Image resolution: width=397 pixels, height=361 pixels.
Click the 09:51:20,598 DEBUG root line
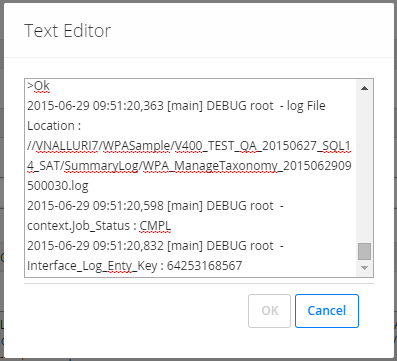(155, 206)
